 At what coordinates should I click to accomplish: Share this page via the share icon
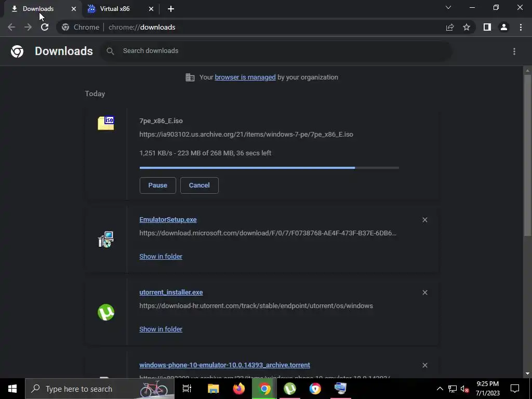(450, 27)
